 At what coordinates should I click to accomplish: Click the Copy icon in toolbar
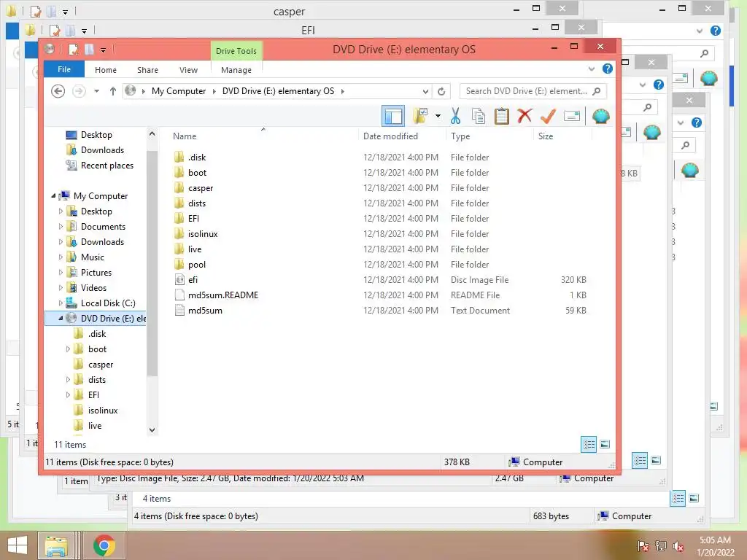click(x=479, y=116)
